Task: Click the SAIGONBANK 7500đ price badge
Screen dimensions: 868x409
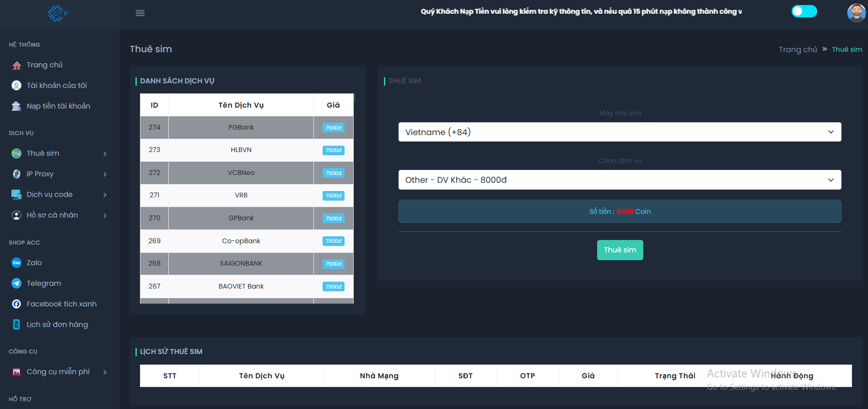Action: pos(334,264)
